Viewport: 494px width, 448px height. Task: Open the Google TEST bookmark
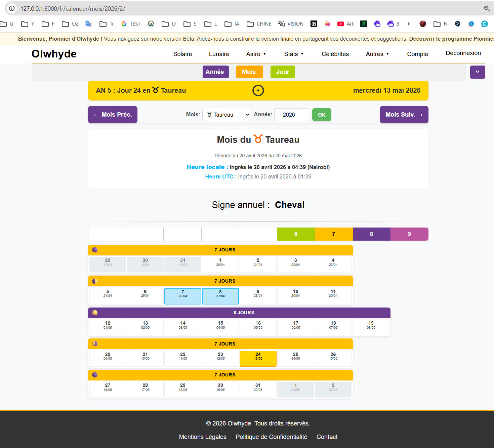pyautogui.click(x=131, y=24)
